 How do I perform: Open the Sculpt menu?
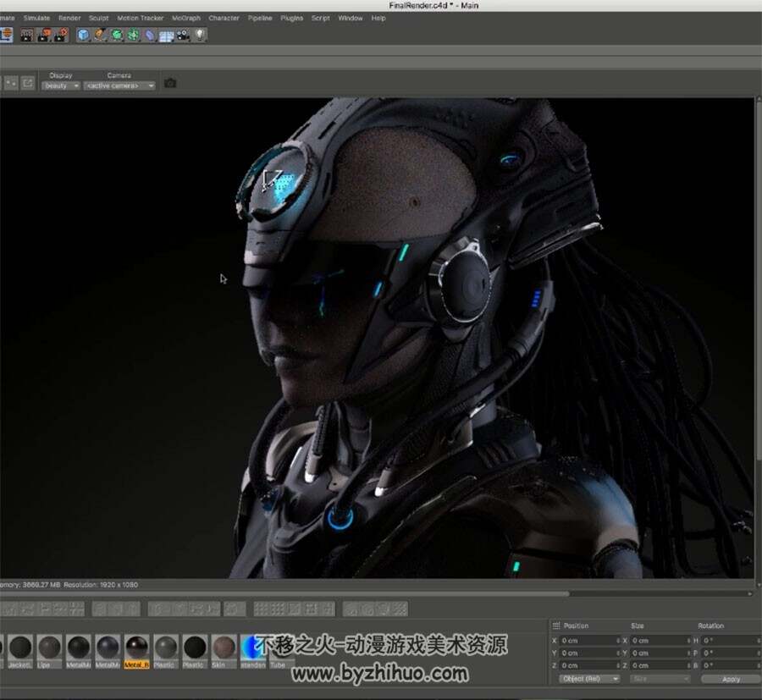click(x=99, y=18)
